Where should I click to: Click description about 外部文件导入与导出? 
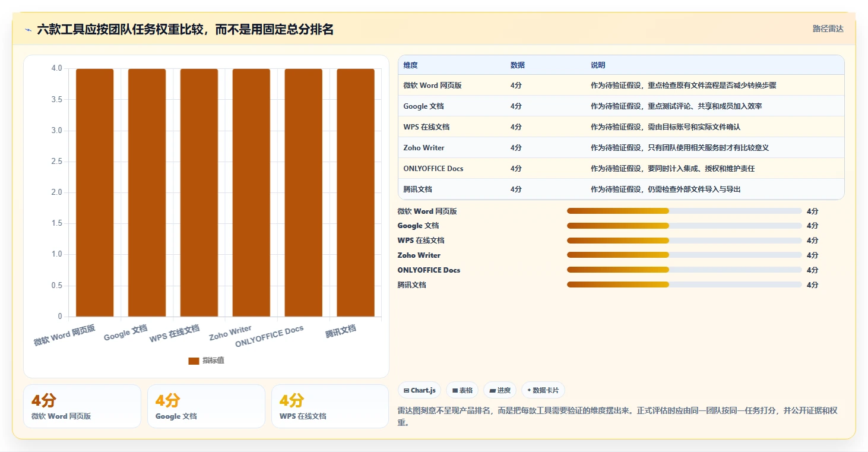tap(666, 189)
